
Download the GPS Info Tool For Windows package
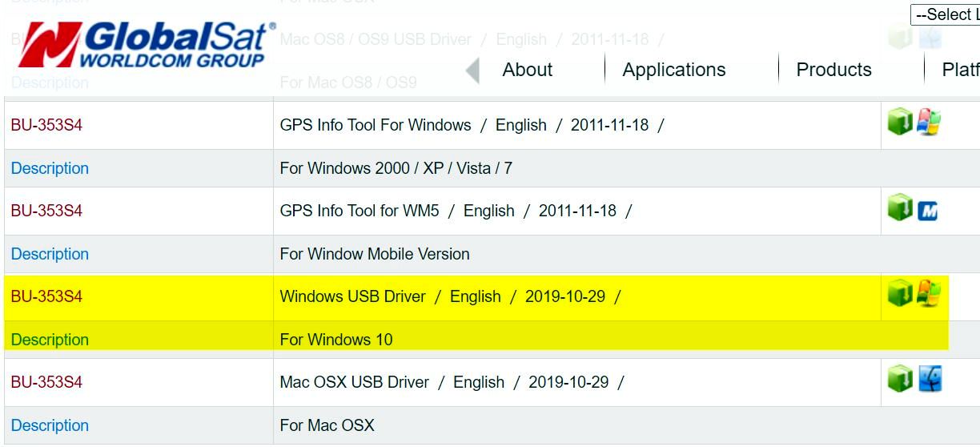click(900, 123)
